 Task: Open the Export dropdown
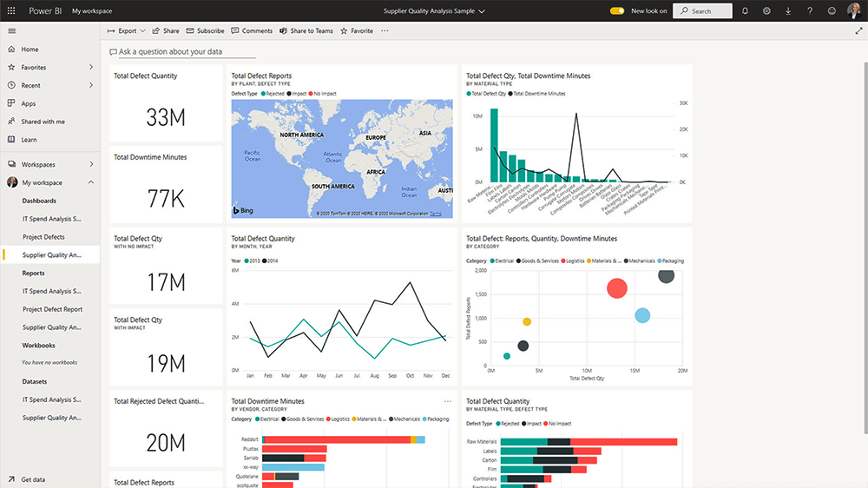click(126, 30)
